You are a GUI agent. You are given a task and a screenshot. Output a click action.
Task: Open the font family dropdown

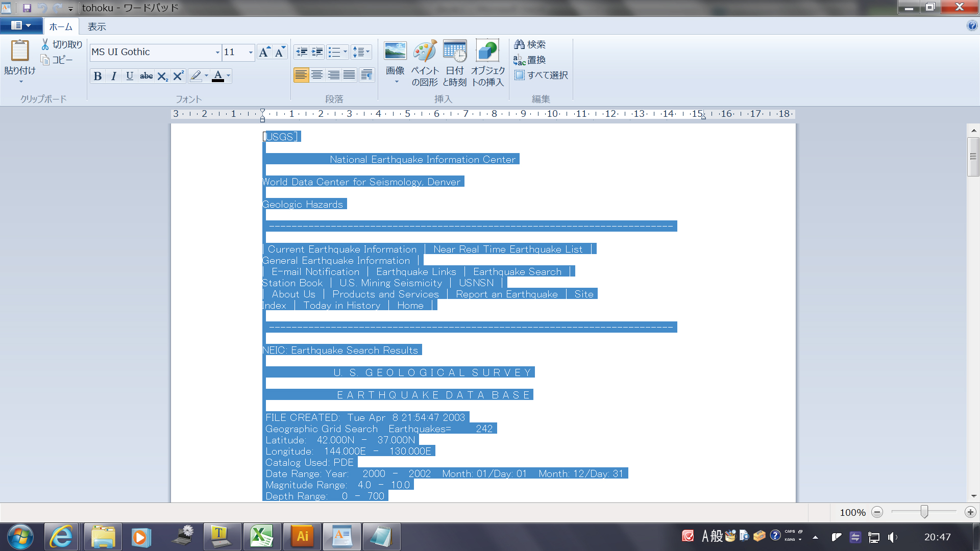(217, 52)
